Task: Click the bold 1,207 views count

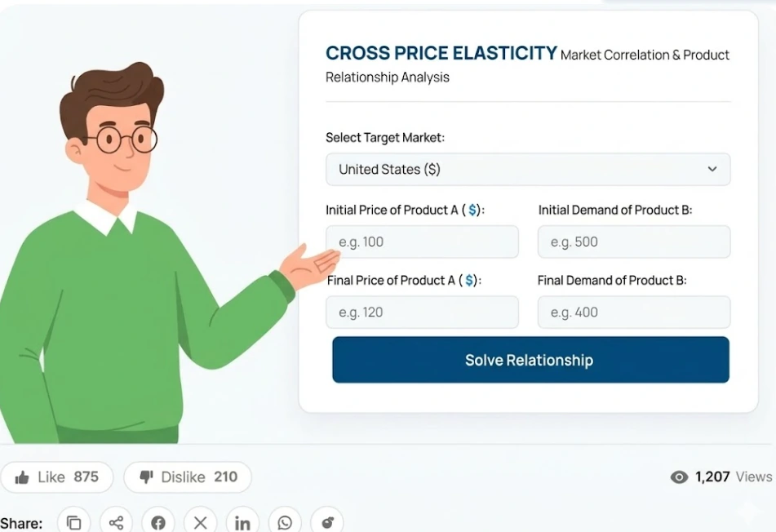Action: 712,477
